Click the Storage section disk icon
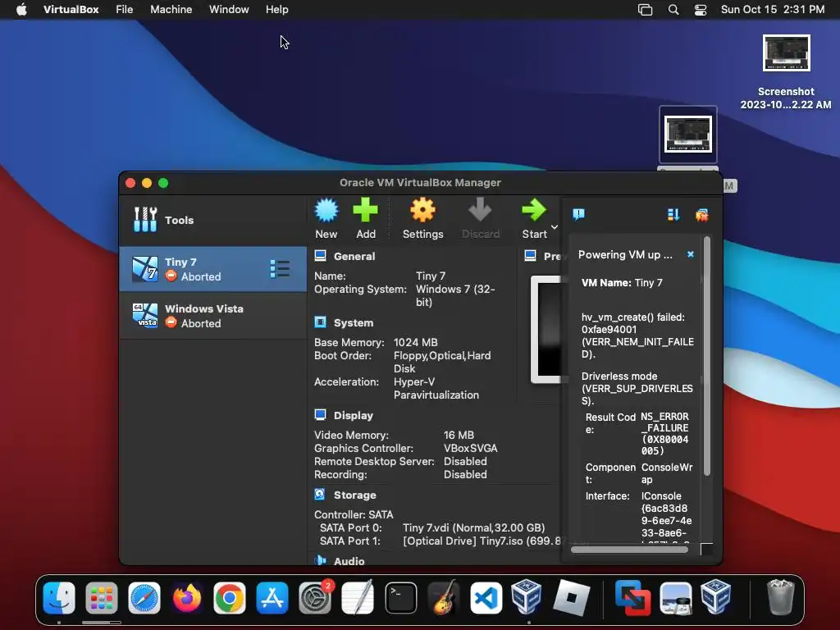The height and width of the screenshot is (630, 840). 320,495
